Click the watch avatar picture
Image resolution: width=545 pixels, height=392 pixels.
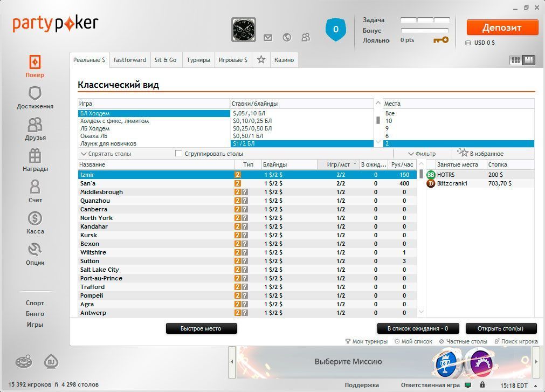pos(244,30)
